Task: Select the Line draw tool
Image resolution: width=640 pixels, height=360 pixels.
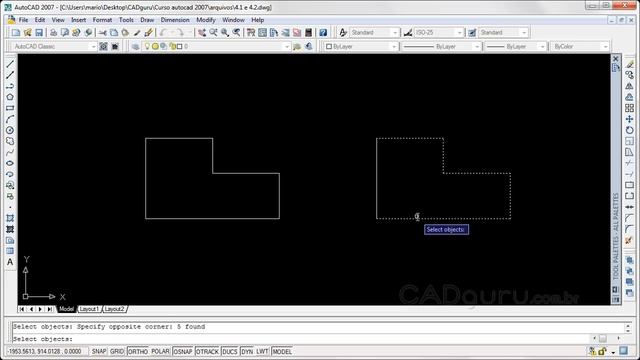Action: tap(10, 64)
